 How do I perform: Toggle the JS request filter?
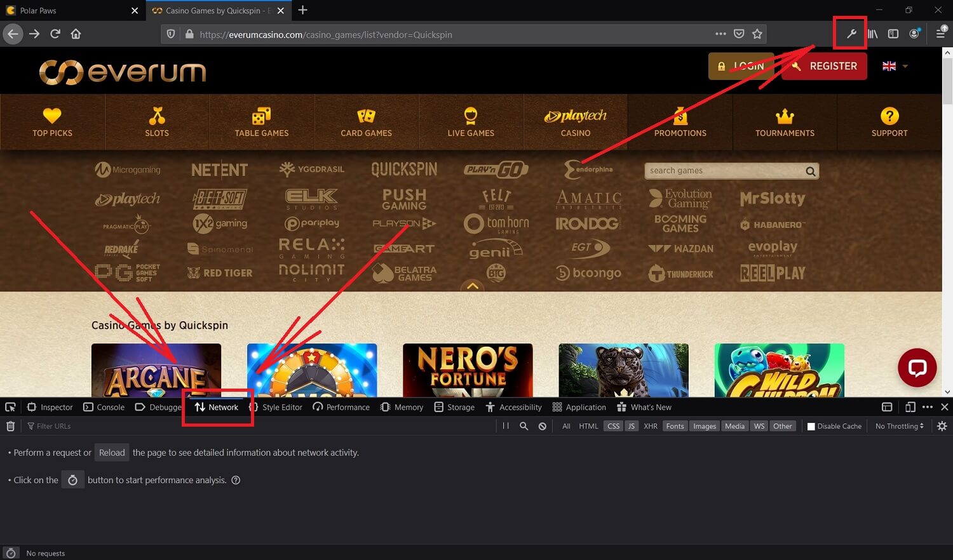(x=631, y=426)
